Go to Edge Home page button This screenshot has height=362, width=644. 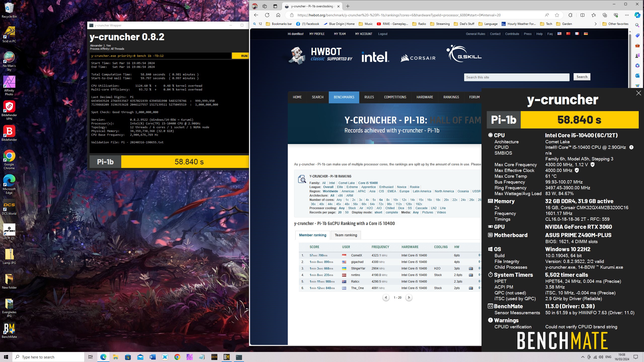click(x=278, y=15)
